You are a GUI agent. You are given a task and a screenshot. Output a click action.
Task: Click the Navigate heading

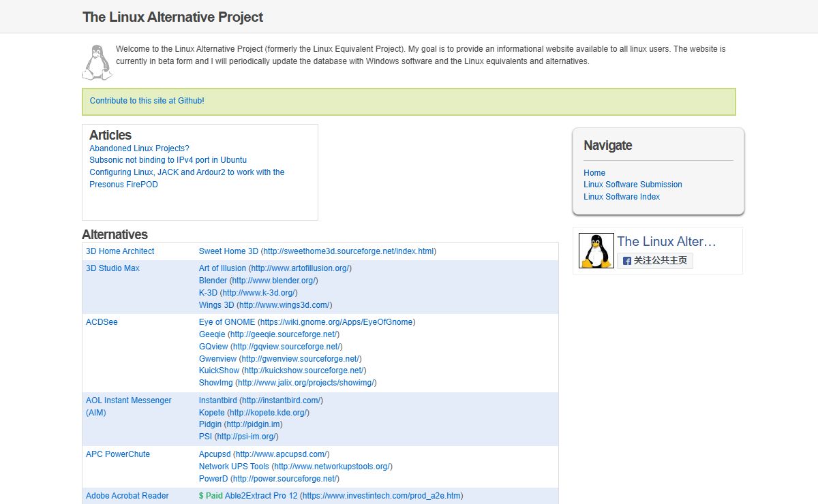point(608,145)
